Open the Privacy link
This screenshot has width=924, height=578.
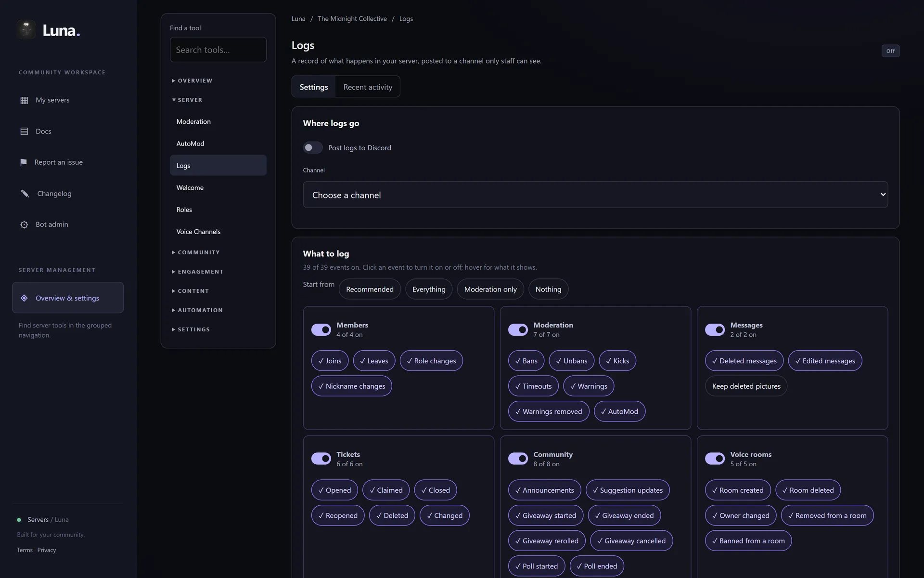[47, 550]
